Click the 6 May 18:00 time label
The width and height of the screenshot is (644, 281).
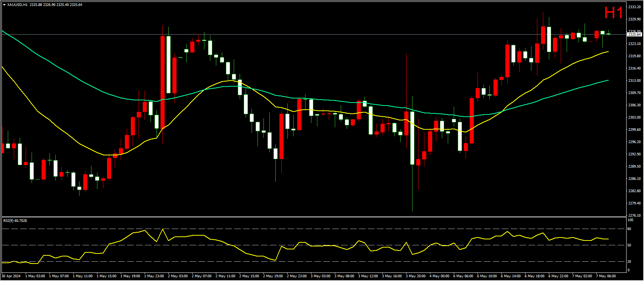[535, 276]
